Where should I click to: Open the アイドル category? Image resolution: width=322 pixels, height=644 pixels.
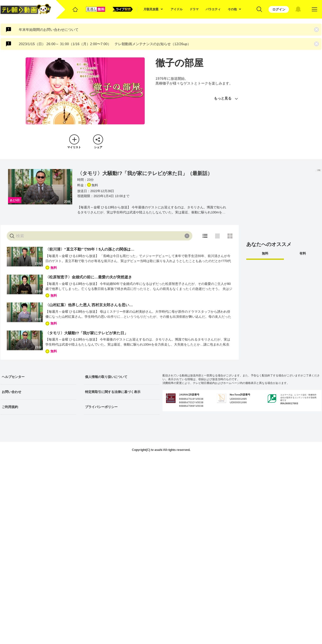177,9
